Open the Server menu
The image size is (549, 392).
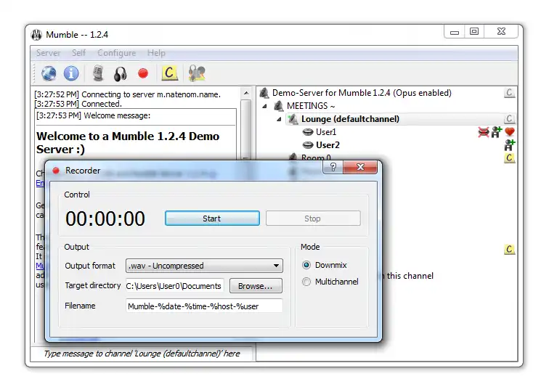point(48,53)
